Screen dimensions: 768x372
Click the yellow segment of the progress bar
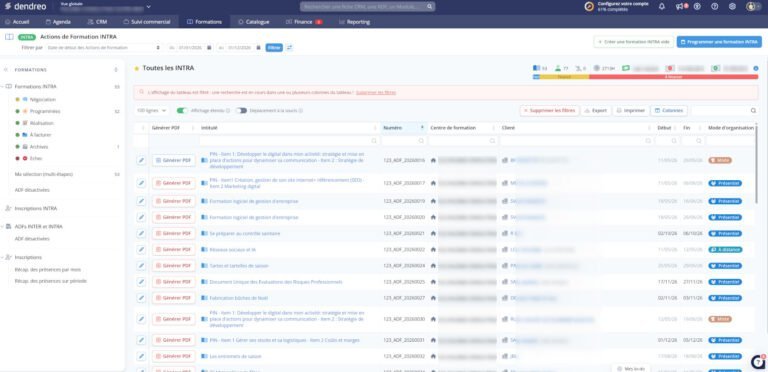(x=564, y=77)
